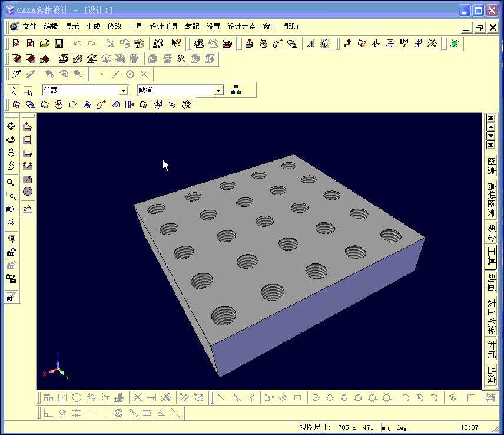The height and width of the screenshot is (435, 504).
Task: Open the 材质 catalog tab
Action: coord(491,350)
